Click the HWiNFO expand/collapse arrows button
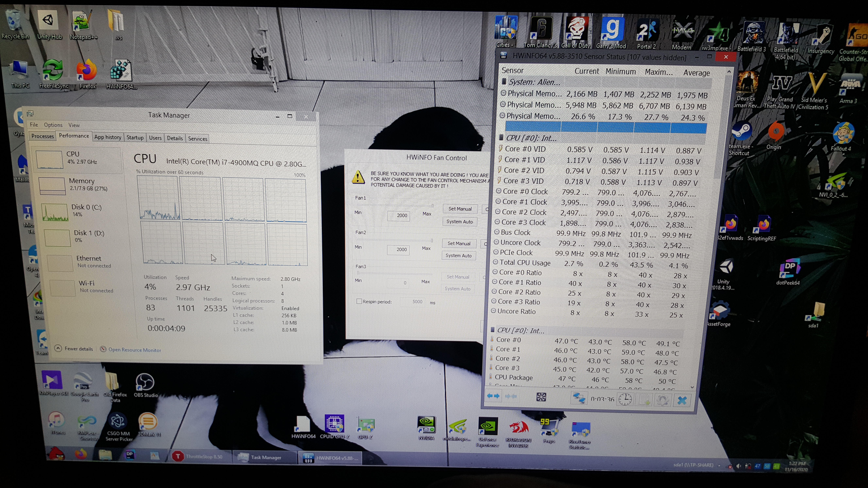 493,396
